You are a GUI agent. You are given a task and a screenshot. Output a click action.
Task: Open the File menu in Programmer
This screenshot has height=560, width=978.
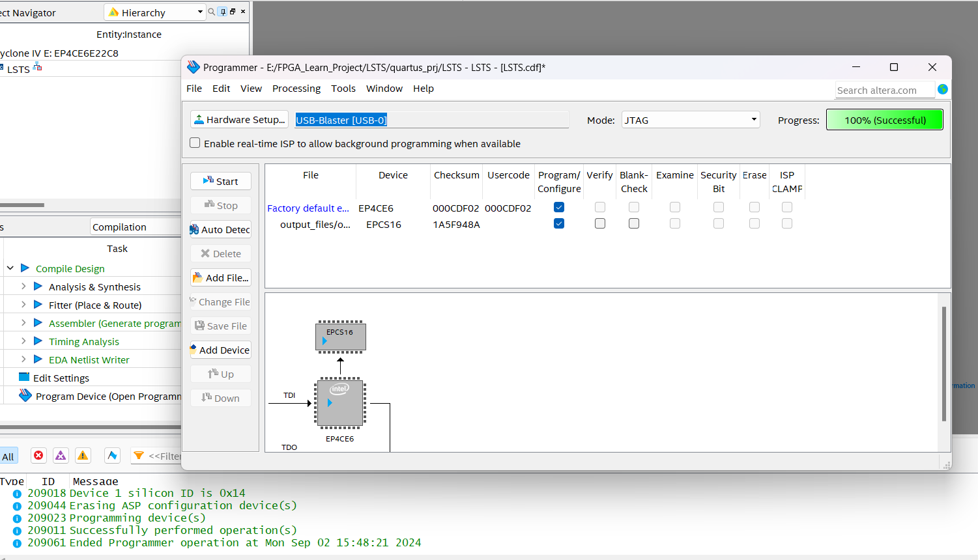(194, 89)
